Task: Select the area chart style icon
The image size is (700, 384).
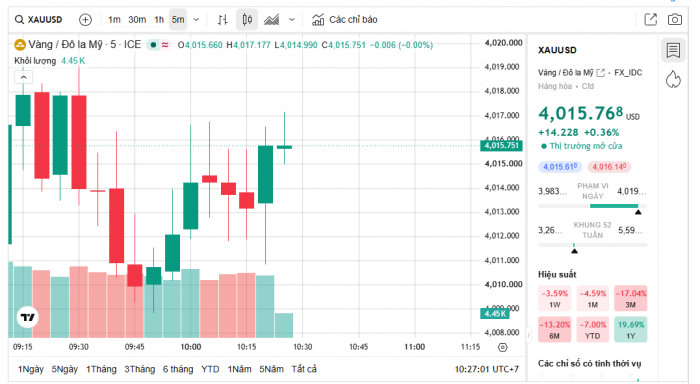Action: coord(271,20)
